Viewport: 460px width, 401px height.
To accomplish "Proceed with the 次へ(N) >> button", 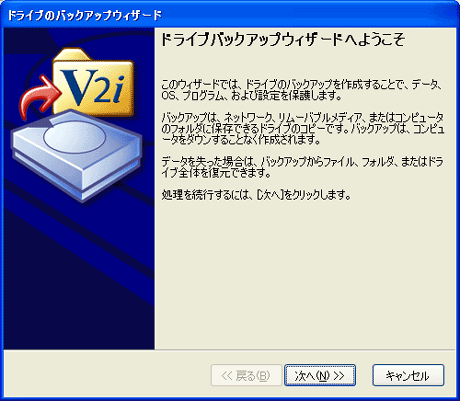I will coord(320,375).
